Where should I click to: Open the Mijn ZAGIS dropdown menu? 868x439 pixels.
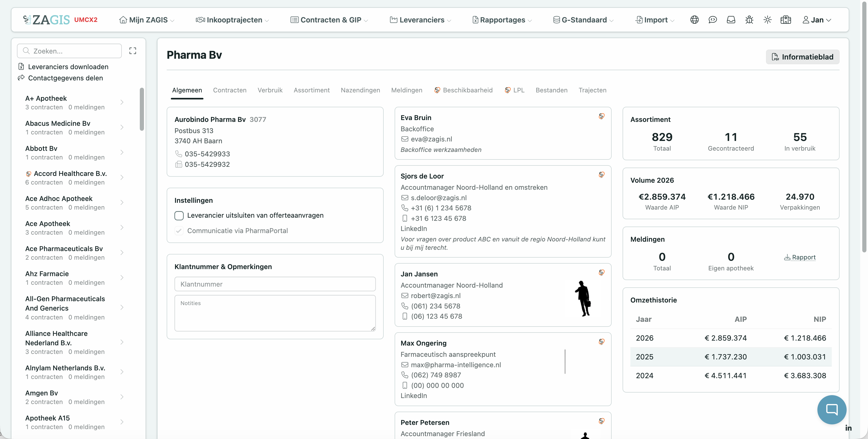(x=147, y=20)
